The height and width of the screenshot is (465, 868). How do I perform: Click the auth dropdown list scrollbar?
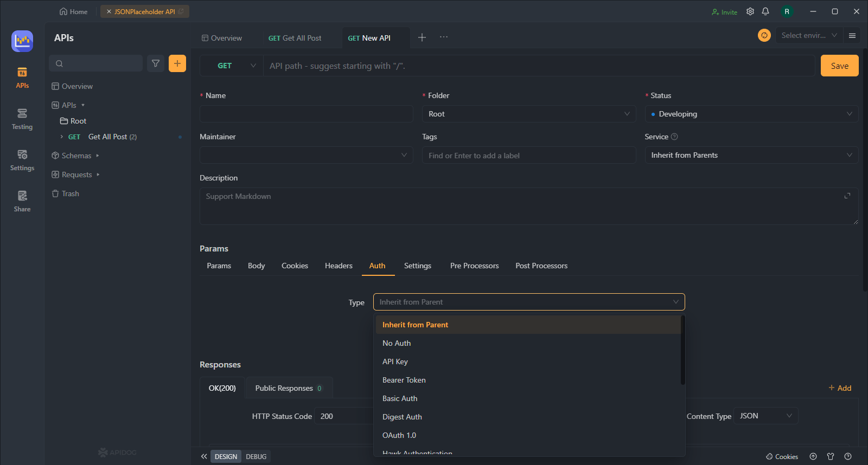tap(682, 350)
